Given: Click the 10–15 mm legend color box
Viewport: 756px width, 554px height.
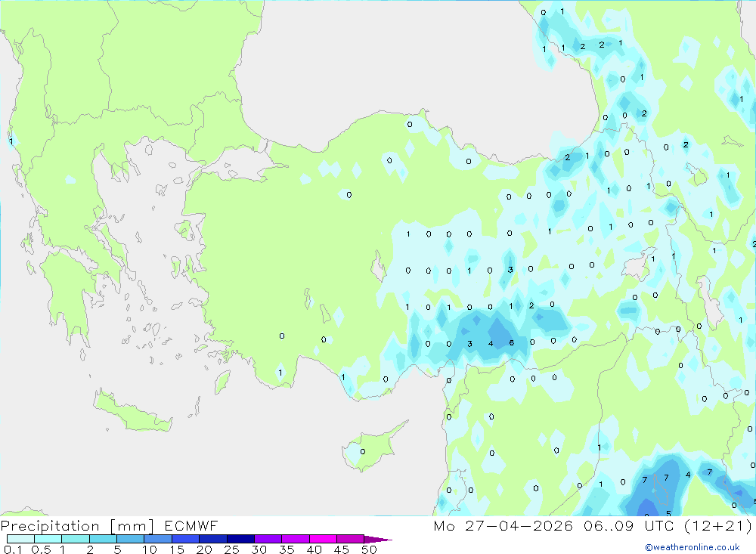Looking at the screenshot, I should pyautogui.click(x=158, y=539).
